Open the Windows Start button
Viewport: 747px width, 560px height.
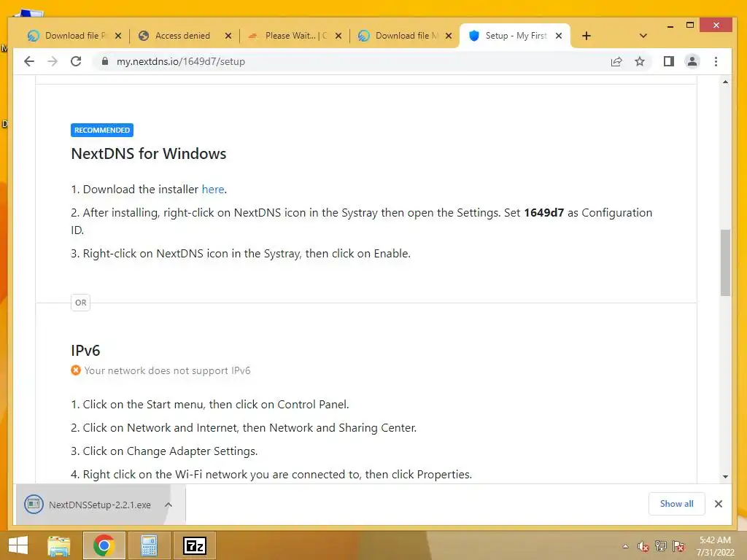click(18, 545)
